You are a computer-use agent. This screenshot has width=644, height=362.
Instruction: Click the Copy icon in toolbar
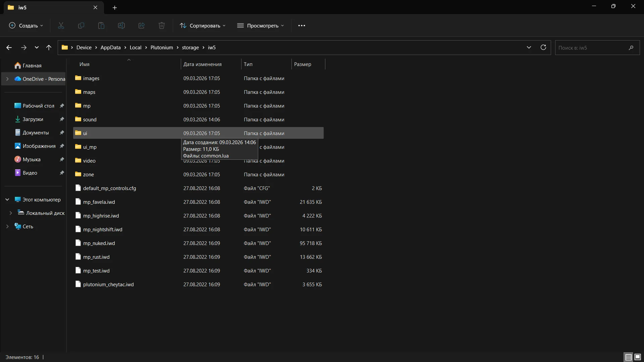pyautogui.click(x=81, y=25)
